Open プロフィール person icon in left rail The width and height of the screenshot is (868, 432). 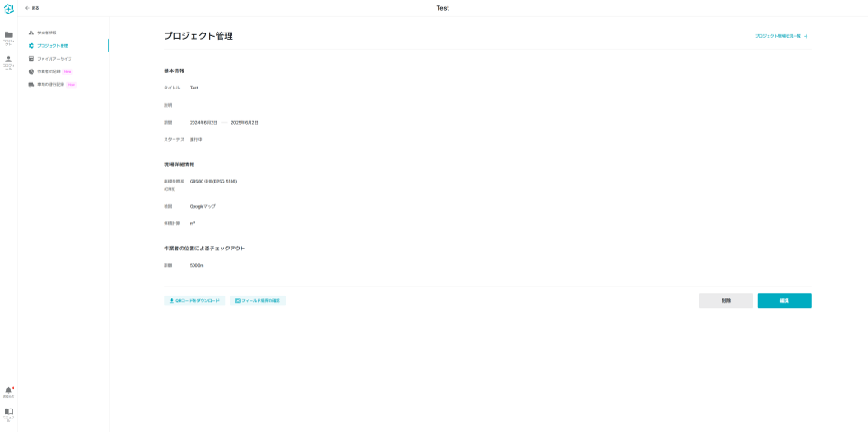point(8,60)
